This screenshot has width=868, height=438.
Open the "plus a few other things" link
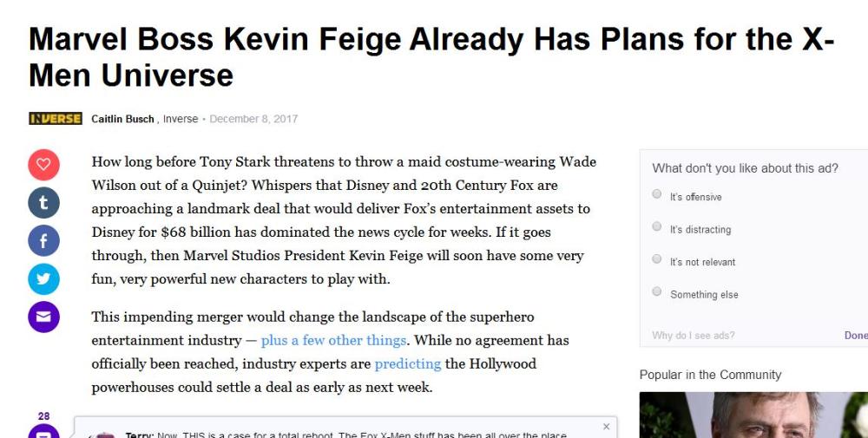pos(333,341)
